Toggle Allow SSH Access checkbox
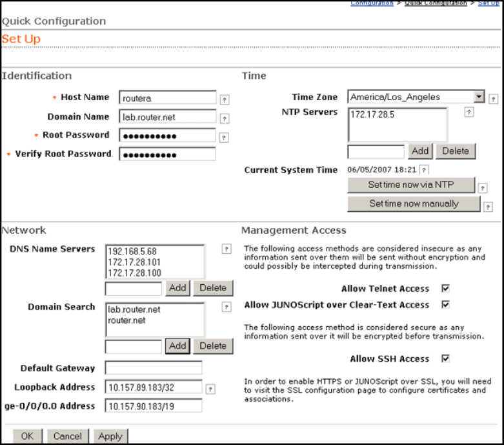The height and width of the screenshot is (445, 504). (445, 358)
